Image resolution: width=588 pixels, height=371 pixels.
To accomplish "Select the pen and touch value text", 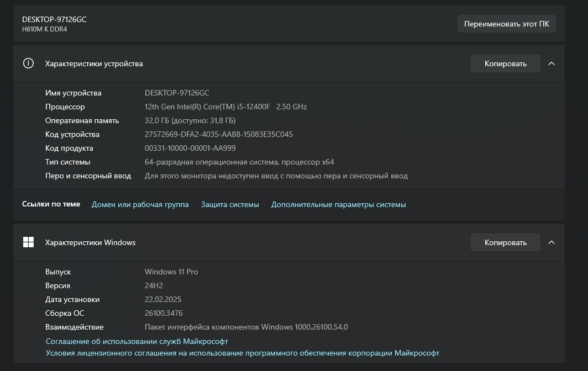I will coord(276,176).
